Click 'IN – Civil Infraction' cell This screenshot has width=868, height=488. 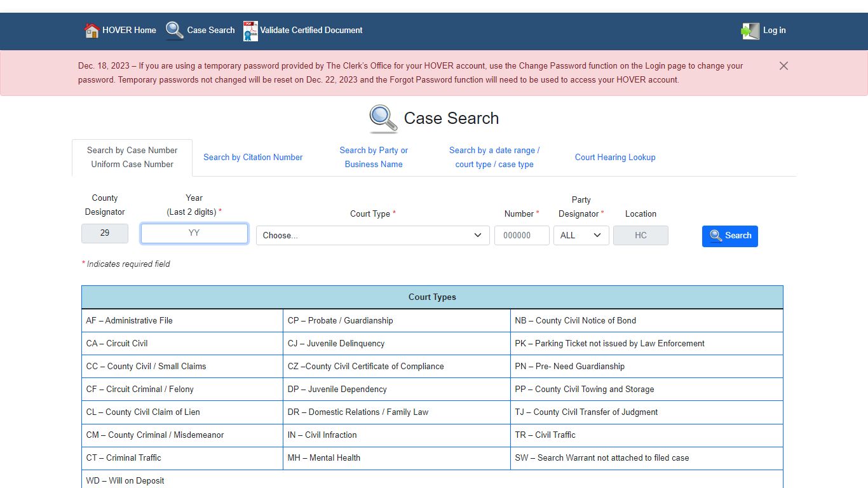(x=397, y=435)
